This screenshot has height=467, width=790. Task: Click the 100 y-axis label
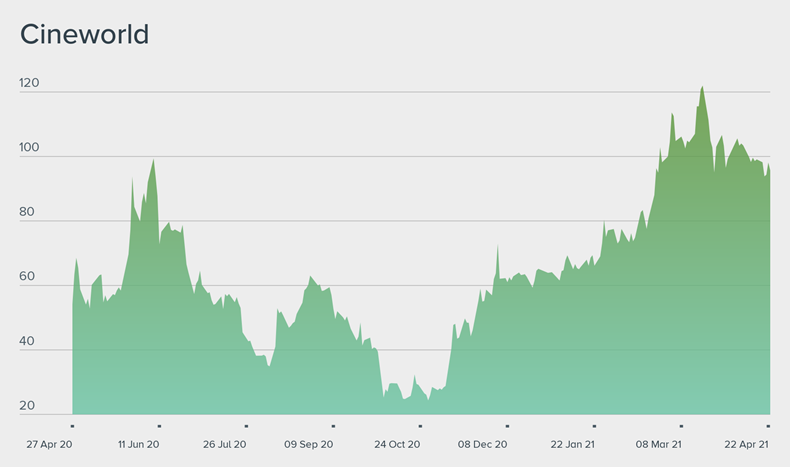[x=29, y=148]
